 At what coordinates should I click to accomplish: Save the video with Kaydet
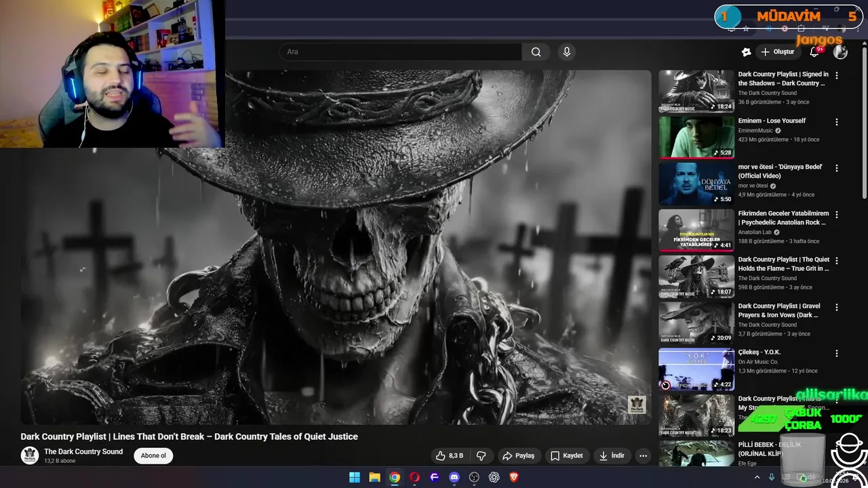(566, 455)
